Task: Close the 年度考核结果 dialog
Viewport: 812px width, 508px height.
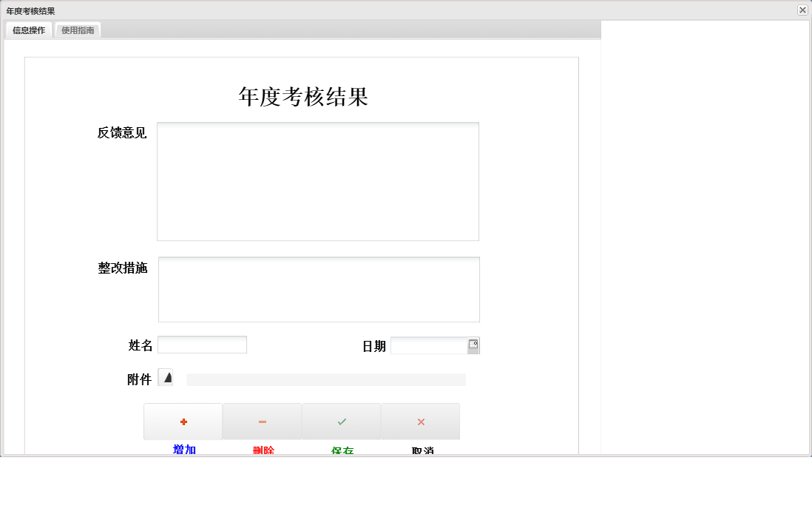Action: tap(803, 10)
